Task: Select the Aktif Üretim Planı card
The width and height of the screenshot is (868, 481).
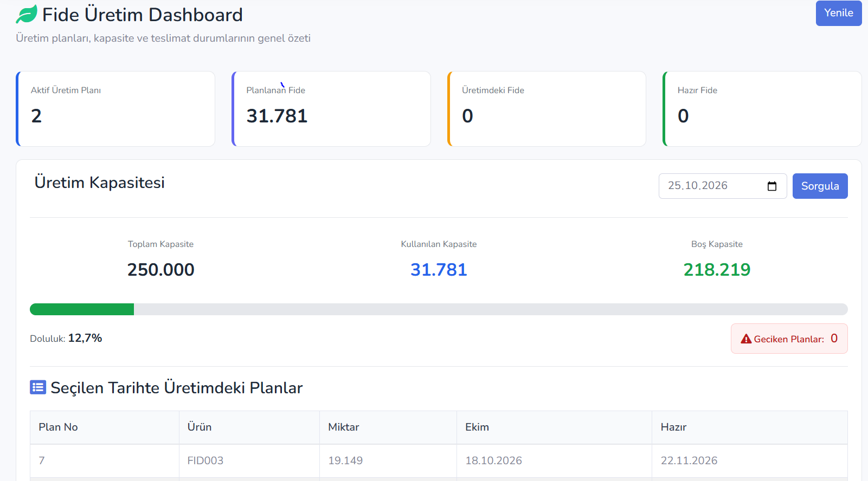Action: click(115, 109)
